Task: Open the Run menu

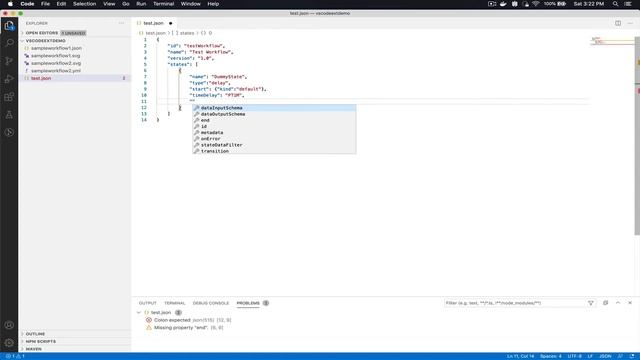Action: coord(141,4)
